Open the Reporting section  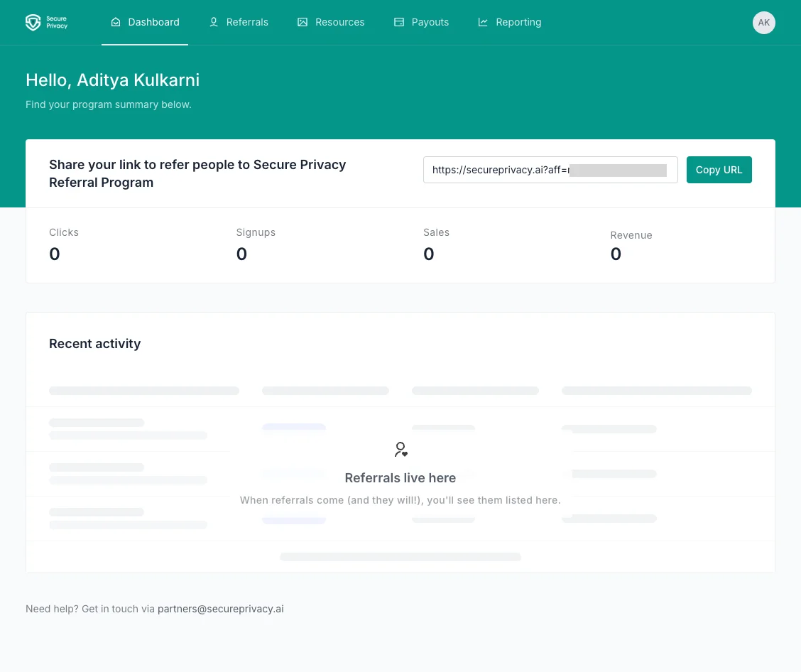509,22
